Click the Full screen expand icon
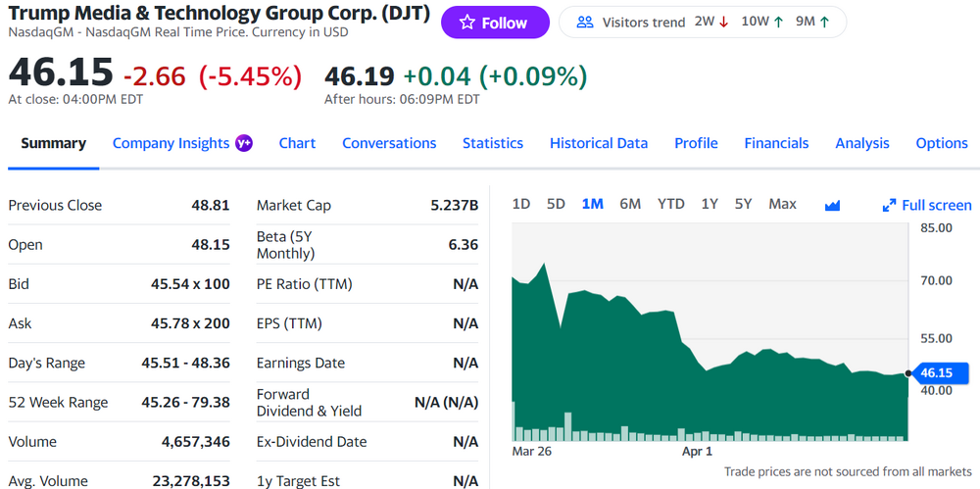 pyautogui.click(x=889, y=205)
